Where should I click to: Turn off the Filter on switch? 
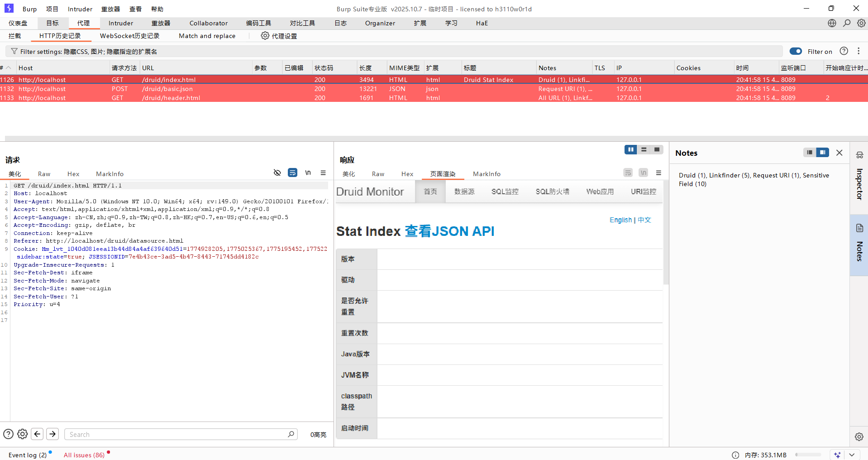pos(796,51)
